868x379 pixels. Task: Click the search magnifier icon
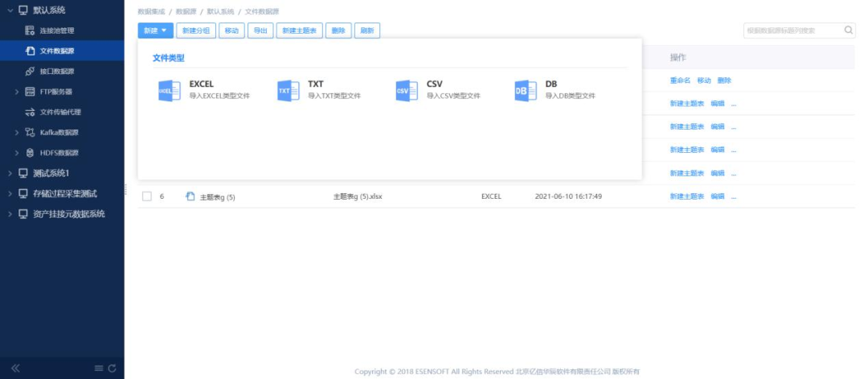pos(849,31)
